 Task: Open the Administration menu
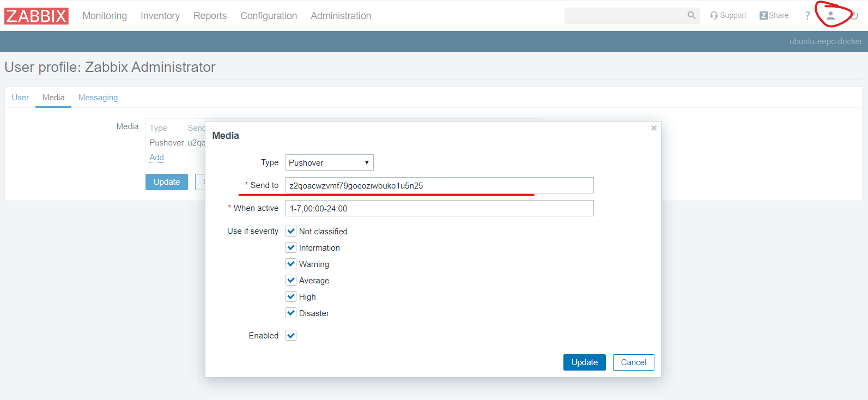tap(341, 16)
